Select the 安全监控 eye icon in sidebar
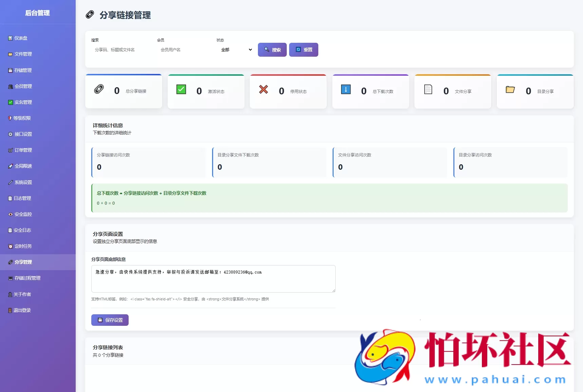This screenshot has width=583, height=392. point(10,214)
